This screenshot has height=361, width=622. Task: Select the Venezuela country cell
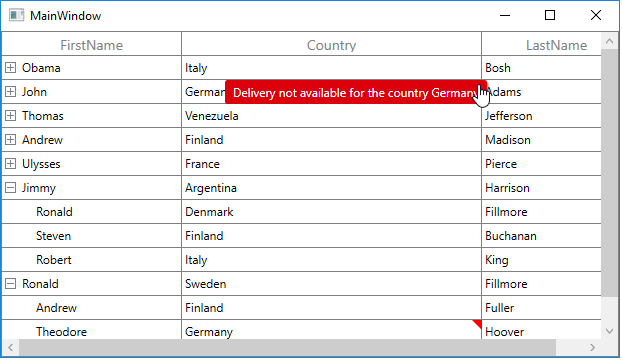click(332, 116)
